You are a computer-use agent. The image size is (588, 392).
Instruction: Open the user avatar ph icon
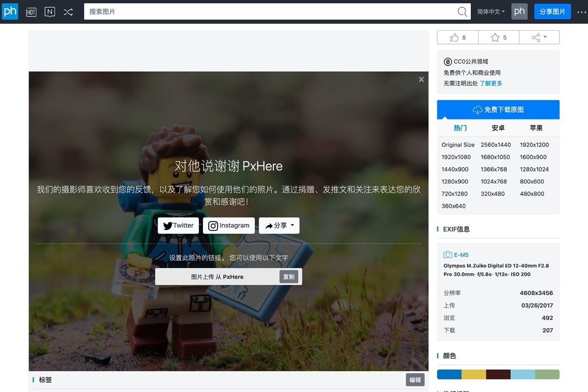[520, 11]
